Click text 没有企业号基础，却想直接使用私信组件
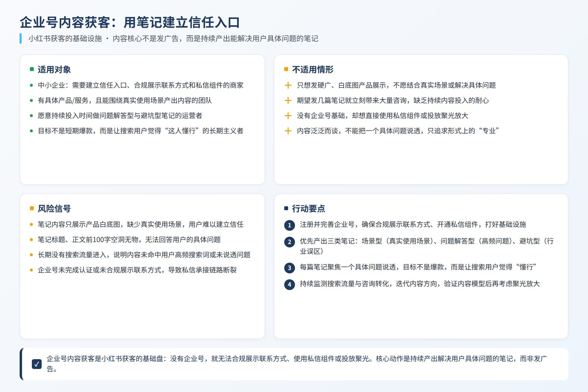This screenshot has width=588, height=392. [x=382, y=115]
